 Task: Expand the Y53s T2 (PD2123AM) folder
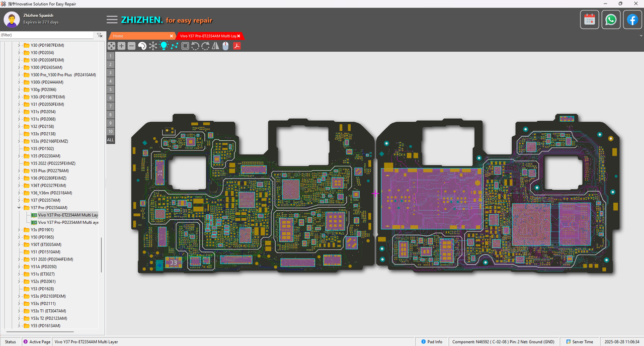(19, 318)
